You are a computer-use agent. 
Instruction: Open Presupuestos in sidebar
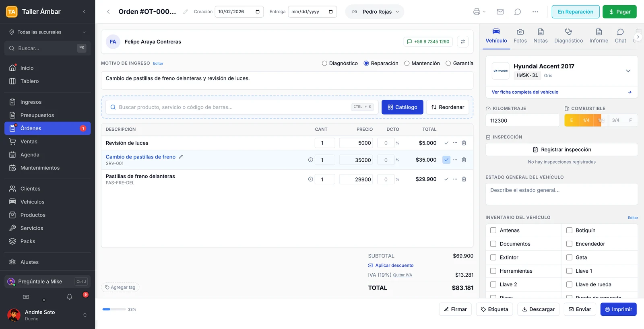point(47,115)
